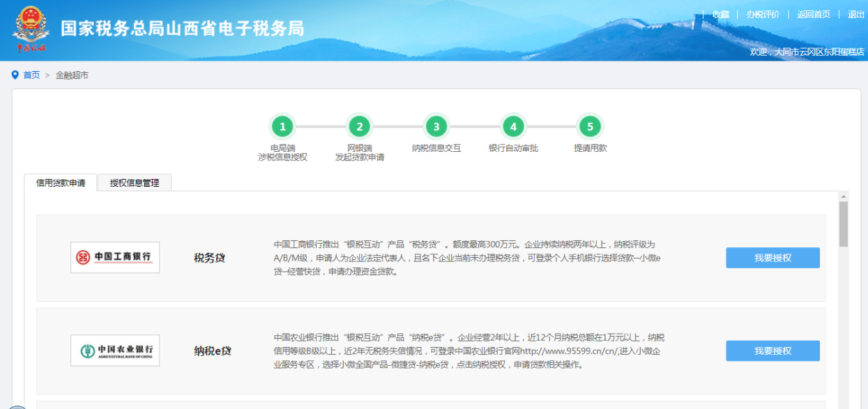Open the 办税评价 header link
Viewport: 868px width, 409px height.
pyautogui.click(x=763, y=15)
